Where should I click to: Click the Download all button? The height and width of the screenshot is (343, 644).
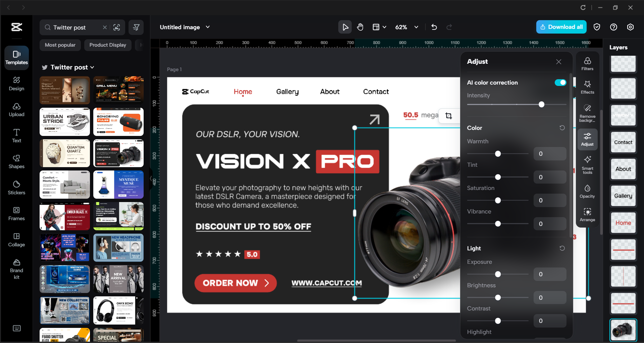click(x=561, y=27)
